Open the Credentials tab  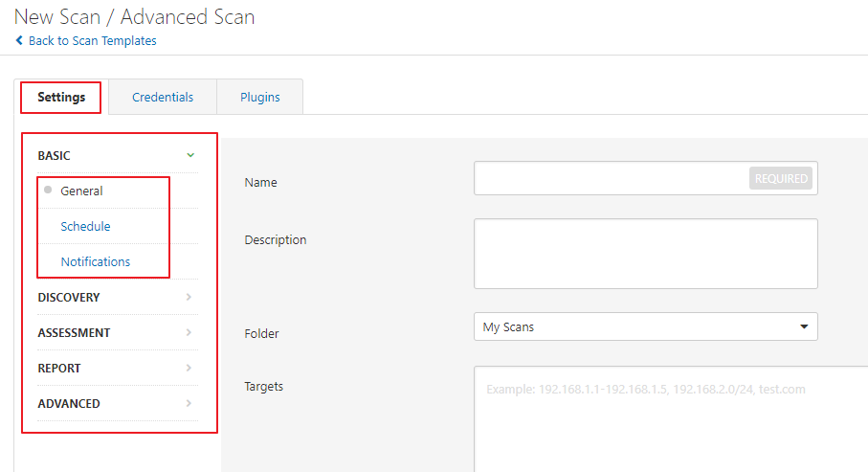point(163,97)
